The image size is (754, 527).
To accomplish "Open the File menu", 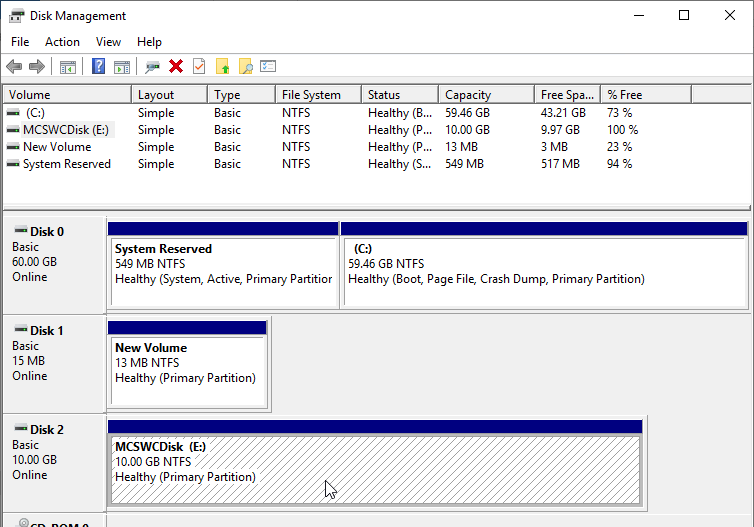I will click(x=20, y=42).
